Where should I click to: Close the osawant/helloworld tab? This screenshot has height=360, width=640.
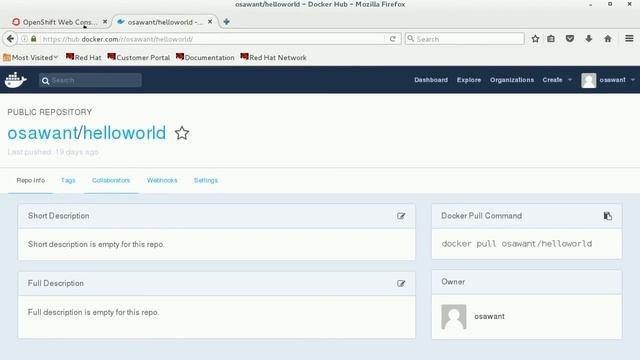(210, 22)
